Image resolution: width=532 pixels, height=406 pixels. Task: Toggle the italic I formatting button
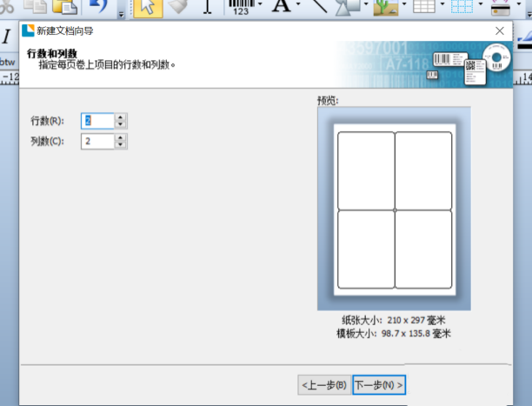point(6,37)
